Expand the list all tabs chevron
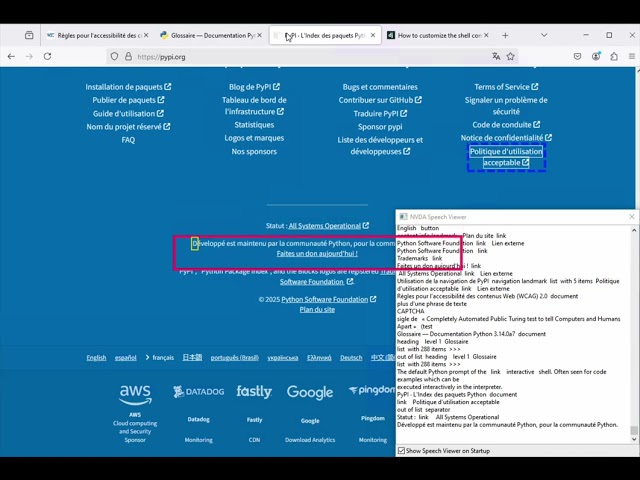640x480 pixels. click(x=544, y=36)
